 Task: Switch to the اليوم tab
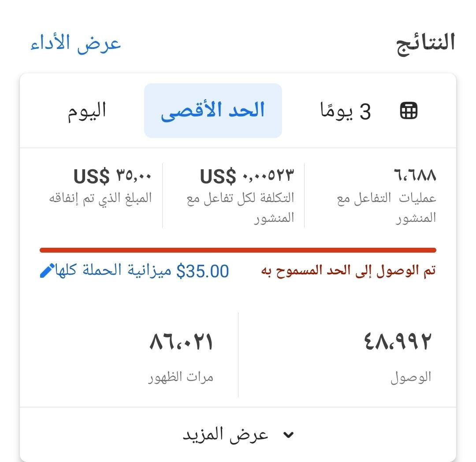(87, 110)
